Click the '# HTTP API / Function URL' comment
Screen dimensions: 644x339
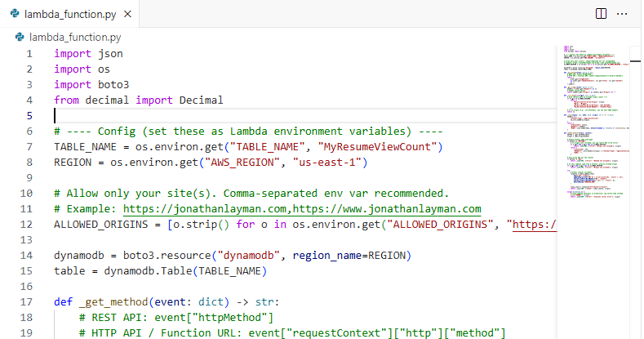(x=292, y=333)
